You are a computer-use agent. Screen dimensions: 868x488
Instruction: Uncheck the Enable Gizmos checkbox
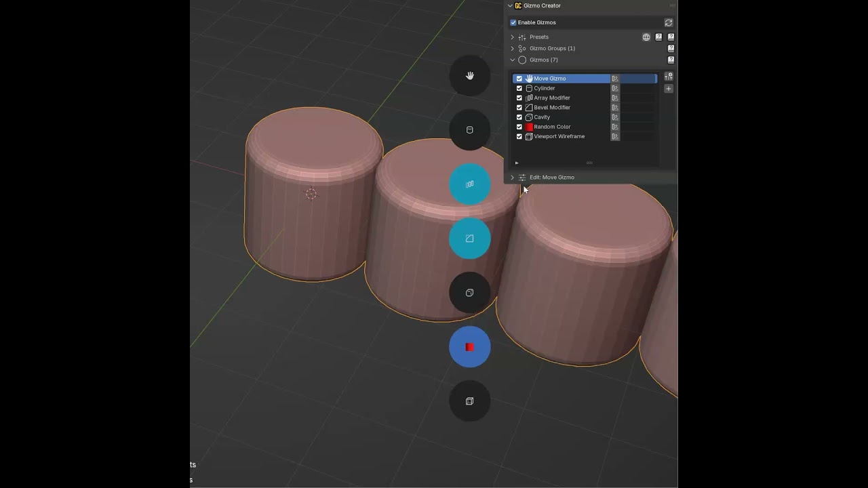coord(513,22)
